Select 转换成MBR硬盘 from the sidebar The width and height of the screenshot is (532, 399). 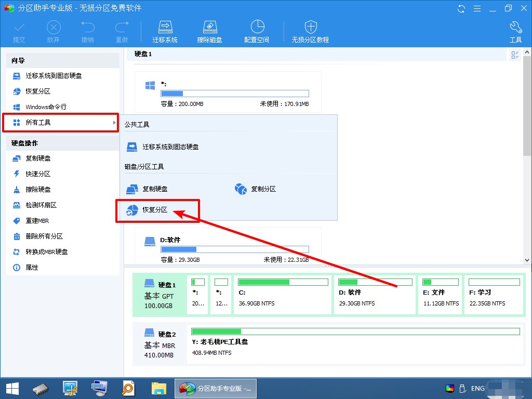coord(63,252)
